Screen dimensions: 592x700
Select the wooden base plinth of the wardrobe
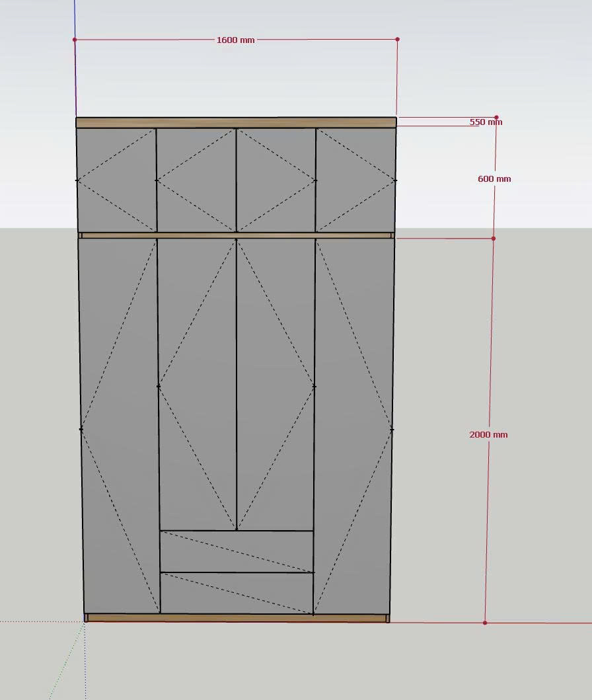coord(237,618)
